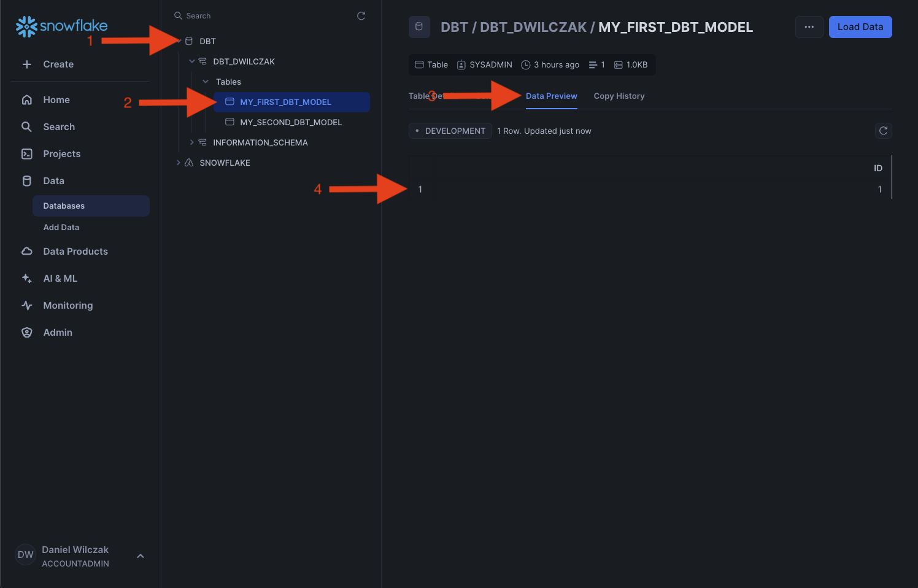
Task: Open Data Products
Action: (x=75, y=252)
